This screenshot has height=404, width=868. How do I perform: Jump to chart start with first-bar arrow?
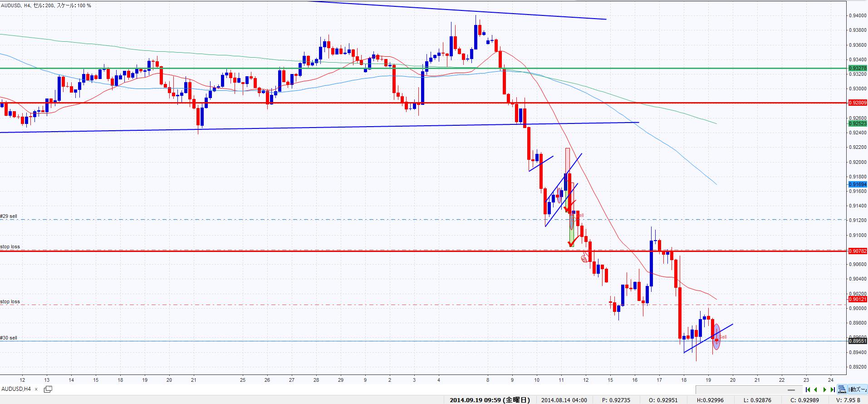click(x=808, y=389)
